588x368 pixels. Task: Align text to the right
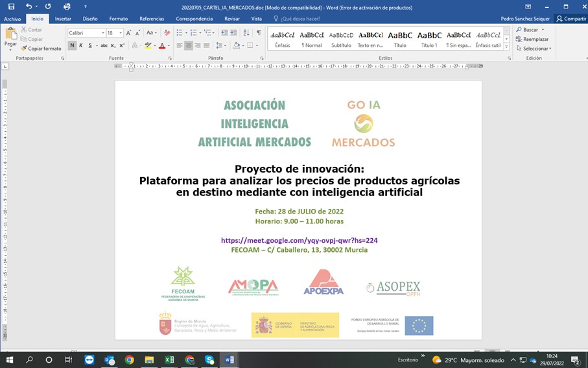point(198,45)
